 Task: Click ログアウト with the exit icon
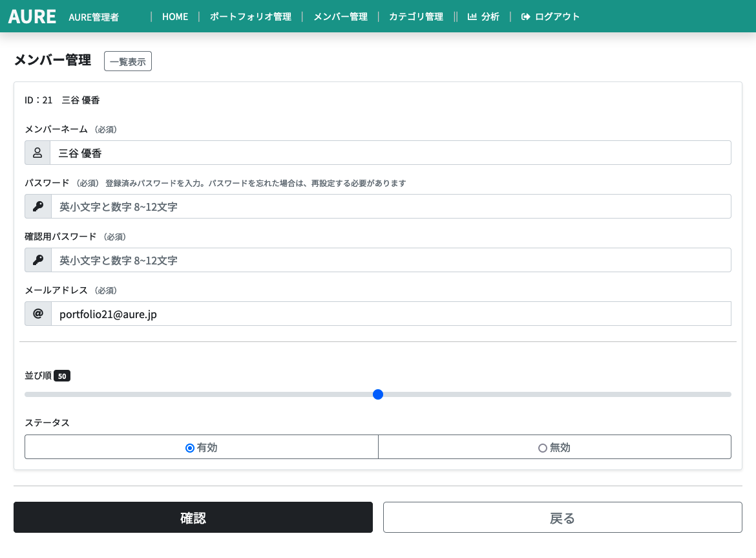tap(551, 17)
